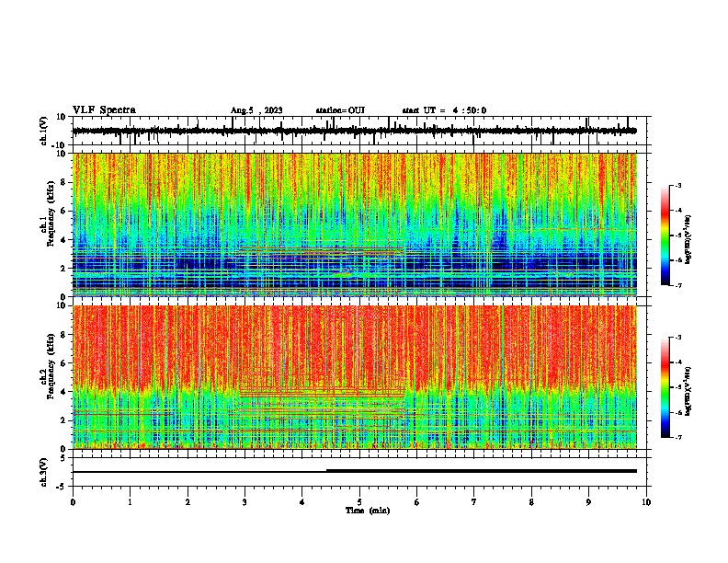Click the ch.1 Frequency (kHz) axis label
The width and height of the screenshot is (728, 563).
pyautogui.click(x=48, y=213)
